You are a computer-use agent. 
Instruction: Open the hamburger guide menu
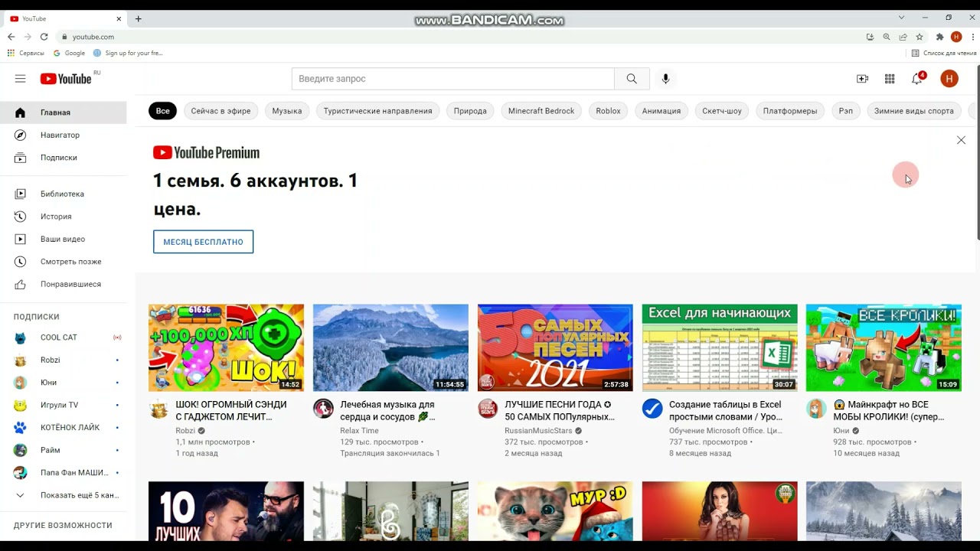click(x=20, y=79)
